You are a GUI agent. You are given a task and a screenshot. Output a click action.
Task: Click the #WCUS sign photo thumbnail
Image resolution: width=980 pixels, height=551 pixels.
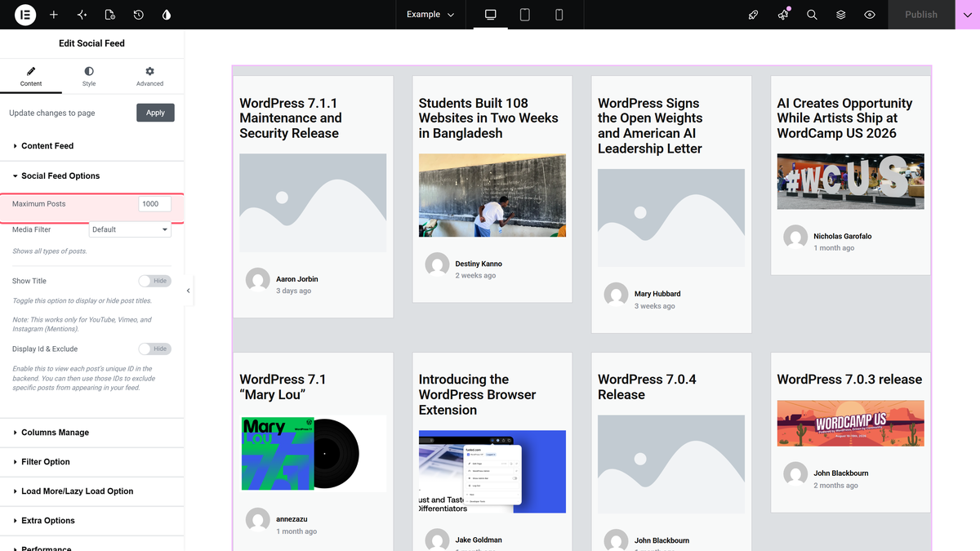pyautogui.click(x=850, y=181)
